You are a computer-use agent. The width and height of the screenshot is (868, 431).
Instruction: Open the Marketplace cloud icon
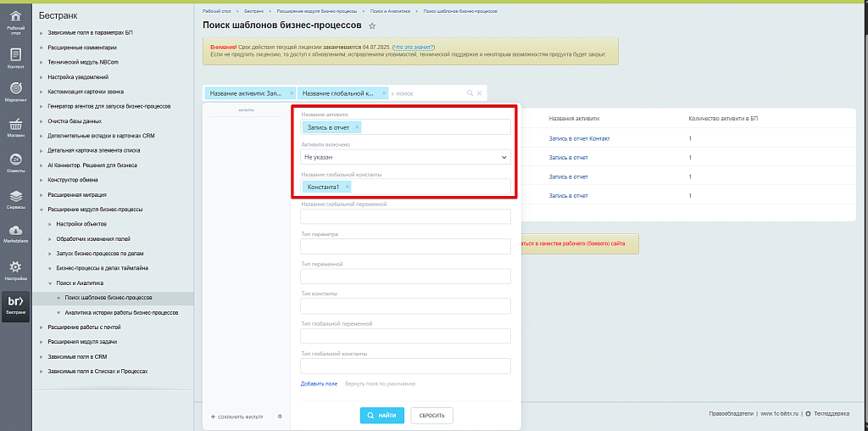coord(15,233)
